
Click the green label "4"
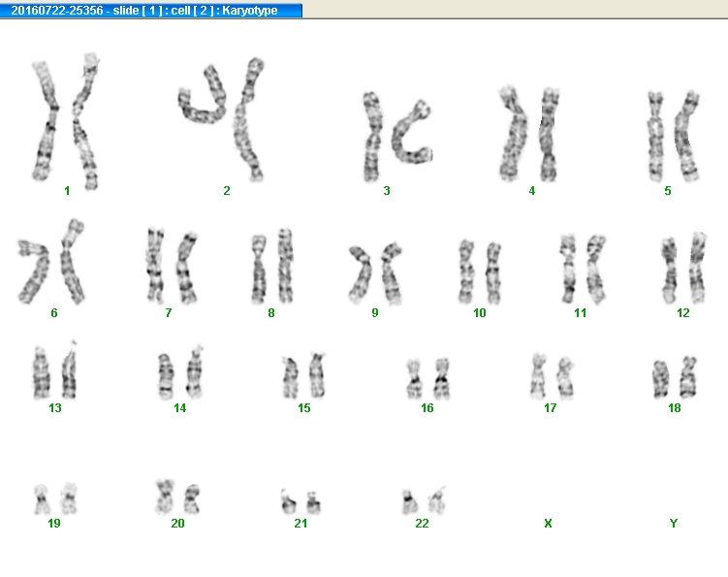(532, 191)
